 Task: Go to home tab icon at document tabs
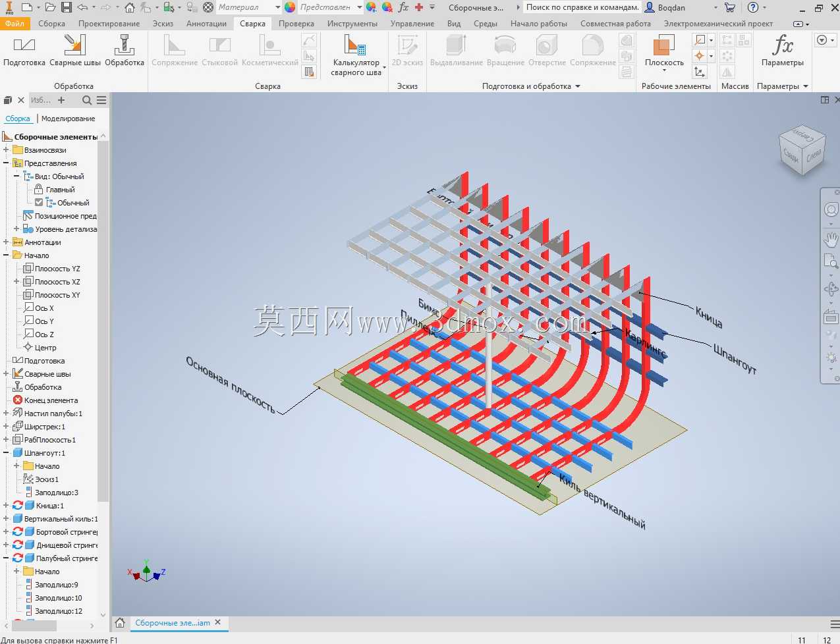point(120,622)
